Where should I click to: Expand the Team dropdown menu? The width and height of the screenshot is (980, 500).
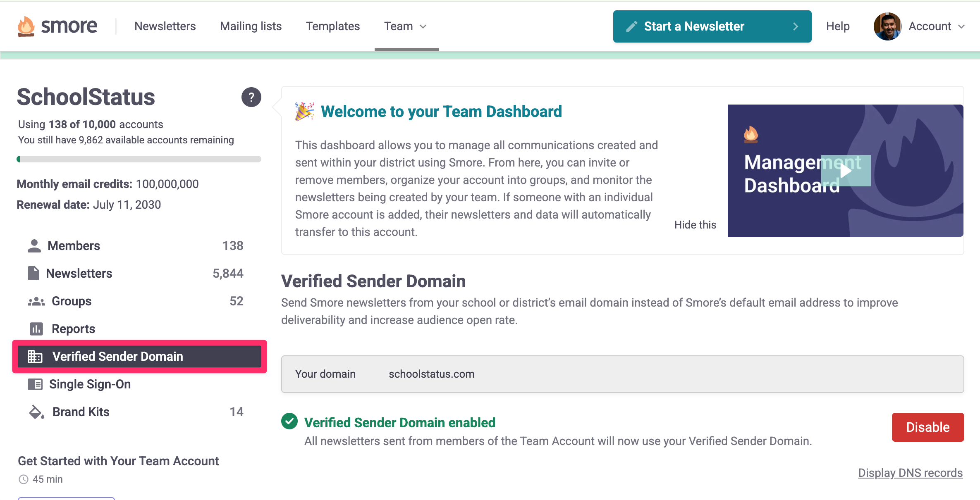406,26
